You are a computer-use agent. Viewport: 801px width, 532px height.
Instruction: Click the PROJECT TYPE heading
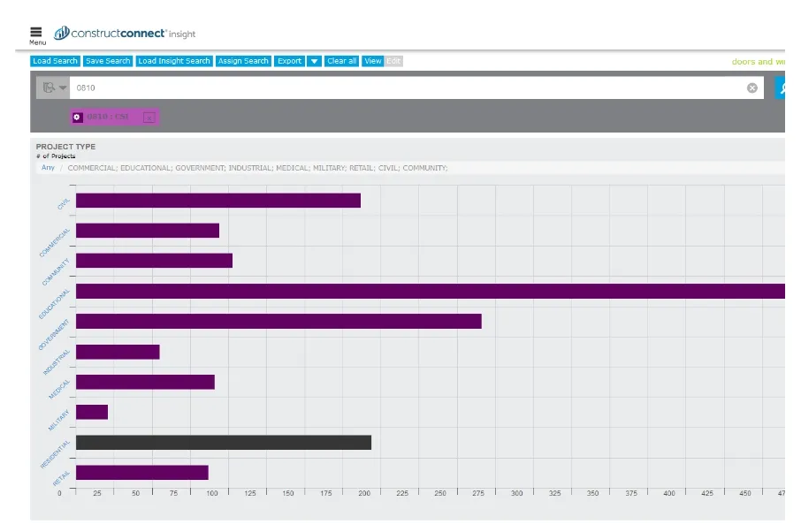(x=65, y=147)
